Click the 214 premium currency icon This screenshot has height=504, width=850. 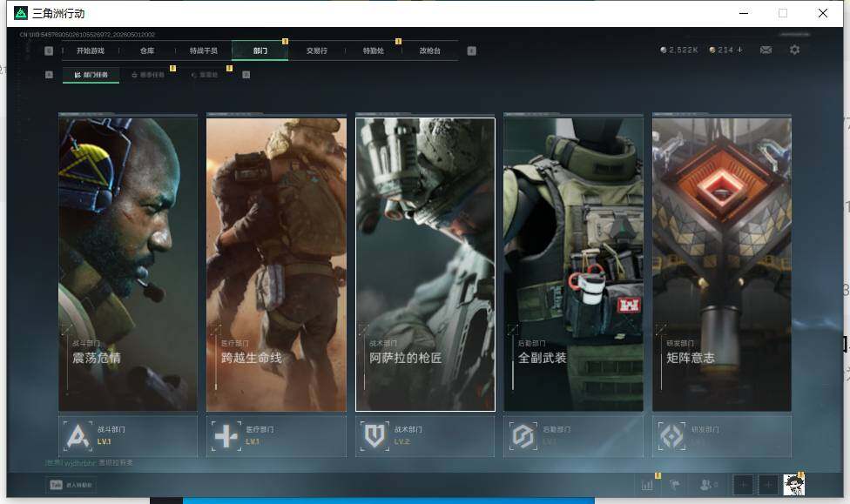point(712,50)
